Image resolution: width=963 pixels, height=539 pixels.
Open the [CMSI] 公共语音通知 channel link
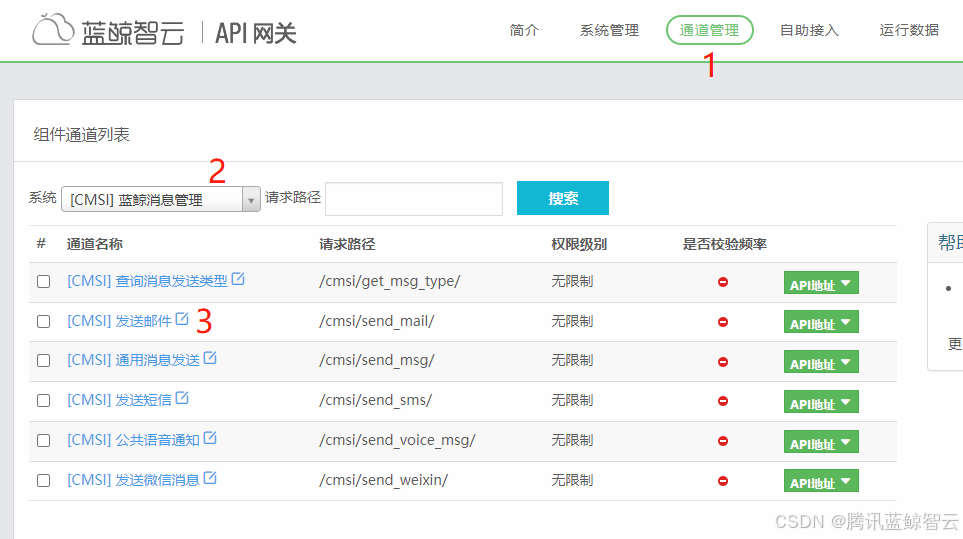coord(133,440)
